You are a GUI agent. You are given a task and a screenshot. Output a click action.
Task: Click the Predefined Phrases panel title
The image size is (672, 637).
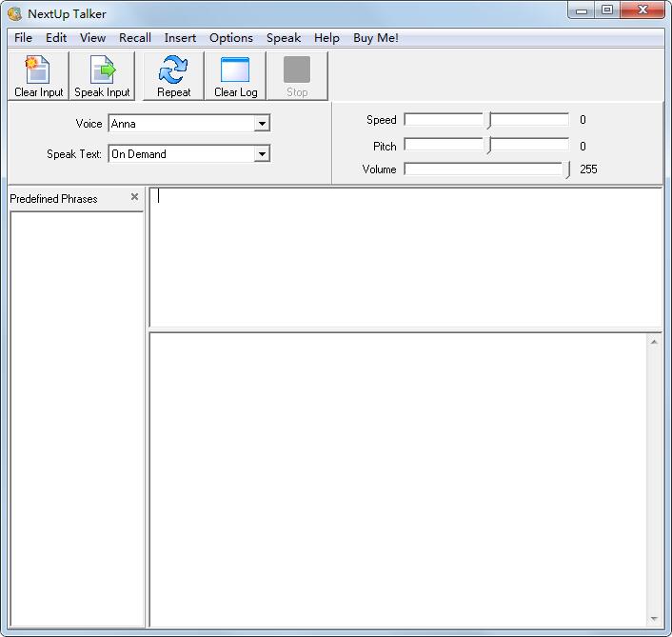[x=53, y=199]
